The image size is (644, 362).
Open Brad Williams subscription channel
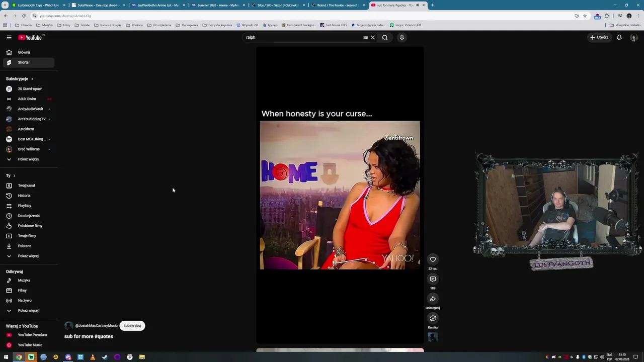[x=28, y=149]
